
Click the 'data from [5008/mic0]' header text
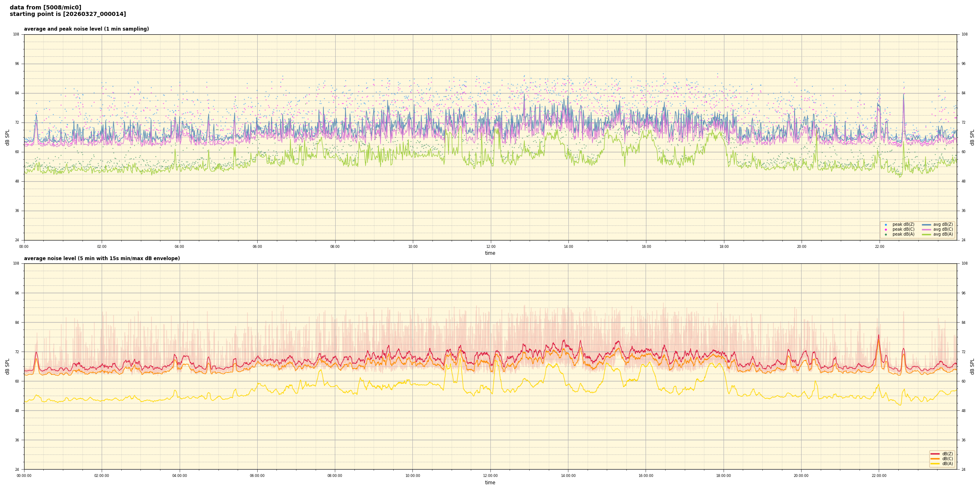(45, 8)
